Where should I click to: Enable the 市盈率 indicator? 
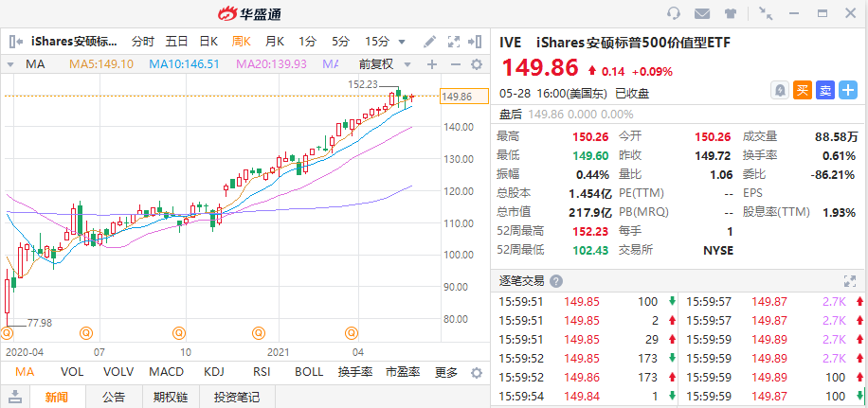pyautogui.click(x=403, y=372)
